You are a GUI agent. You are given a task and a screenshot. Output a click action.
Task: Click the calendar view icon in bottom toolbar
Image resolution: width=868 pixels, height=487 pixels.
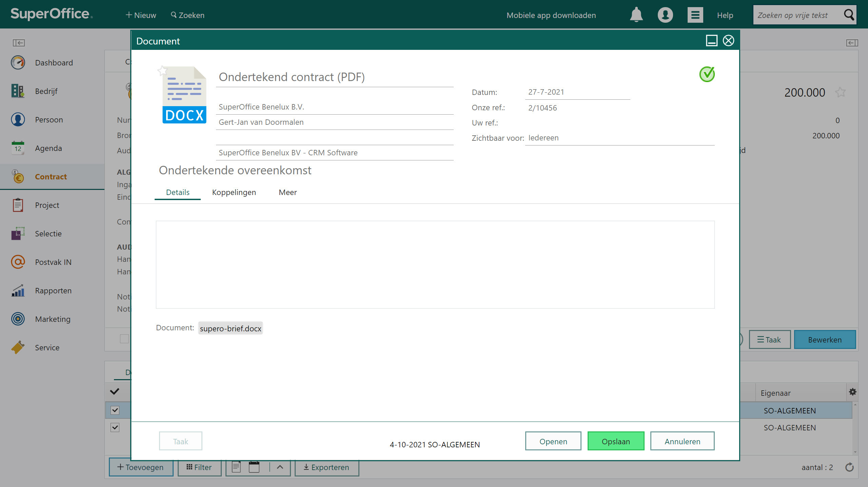click(254, 467)
